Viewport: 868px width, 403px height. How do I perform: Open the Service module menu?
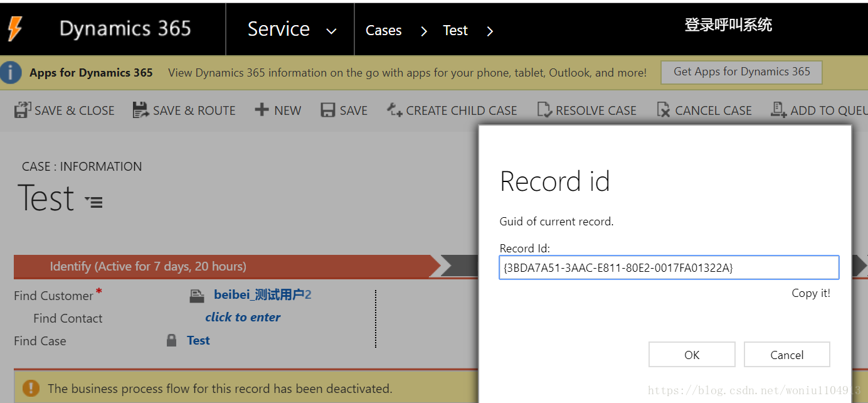click(x=278, y=29)
